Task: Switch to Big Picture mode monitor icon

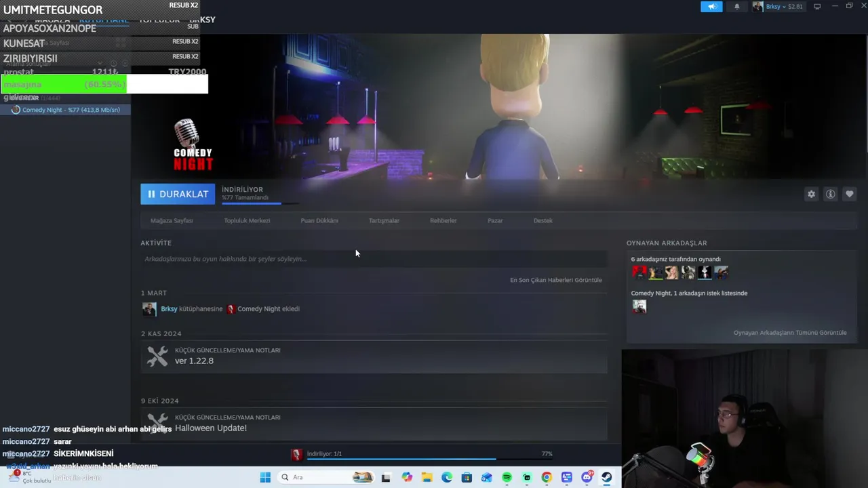Action: pyautogui.click(x=817, y=7)
